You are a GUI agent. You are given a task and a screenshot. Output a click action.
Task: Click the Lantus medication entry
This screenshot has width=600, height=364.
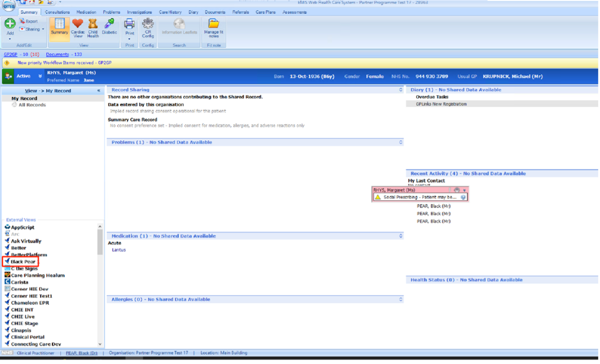pyautogui.click(x=119, y=250)
